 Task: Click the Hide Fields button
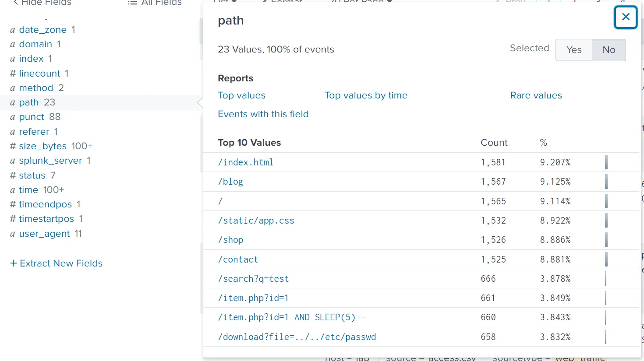42,3
